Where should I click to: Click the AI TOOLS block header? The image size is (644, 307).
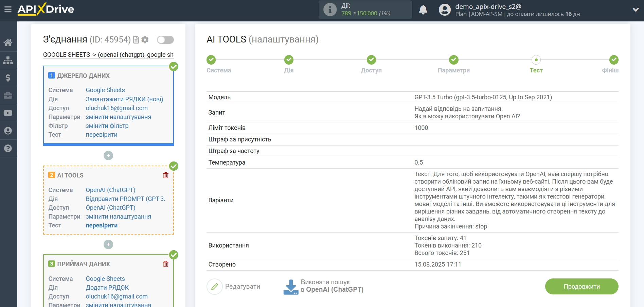[x=70, y=175]
